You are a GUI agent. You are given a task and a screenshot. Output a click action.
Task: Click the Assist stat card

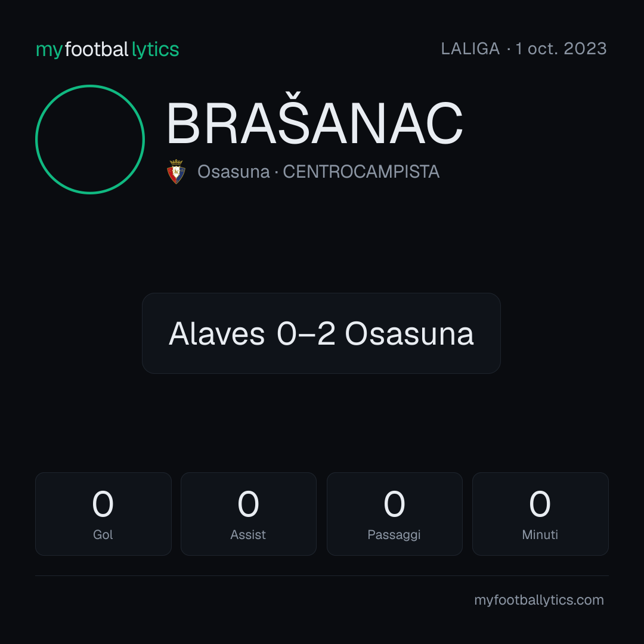[x=249, y=514]
